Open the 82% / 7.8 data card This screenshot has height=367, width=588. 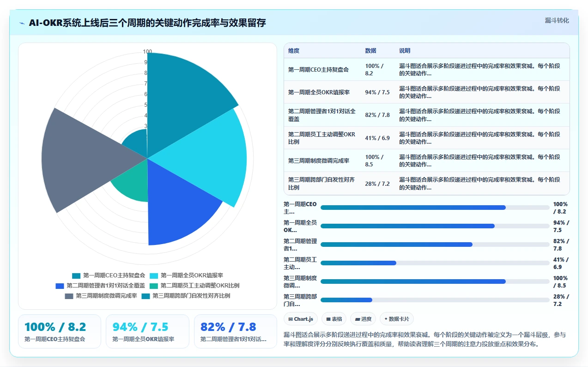pos(236,331)
